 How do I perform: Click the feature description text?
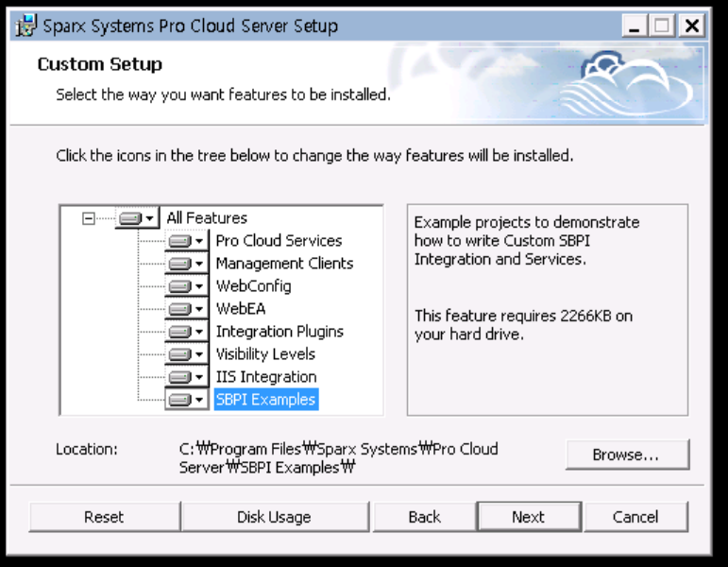(527, 241)
